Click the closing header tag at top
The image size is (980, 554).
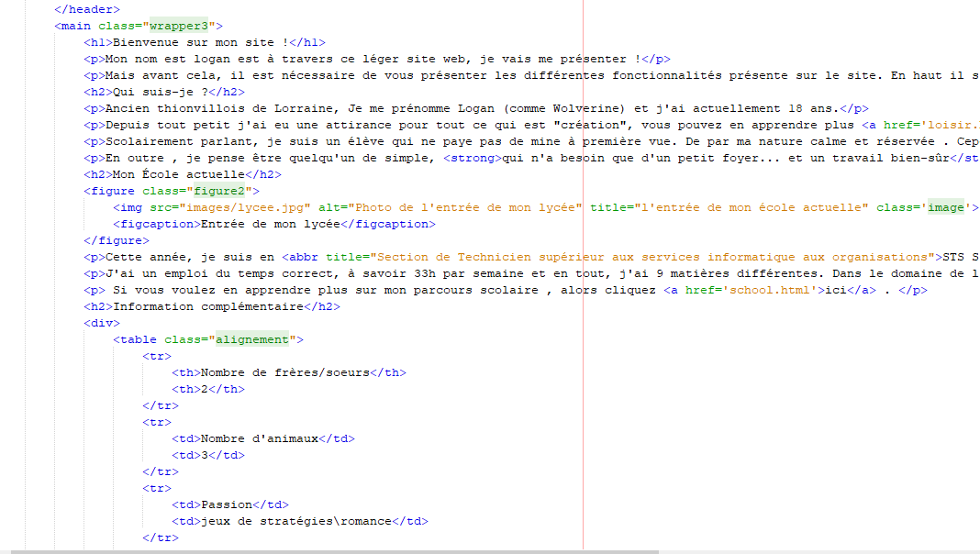pos(87,9)
